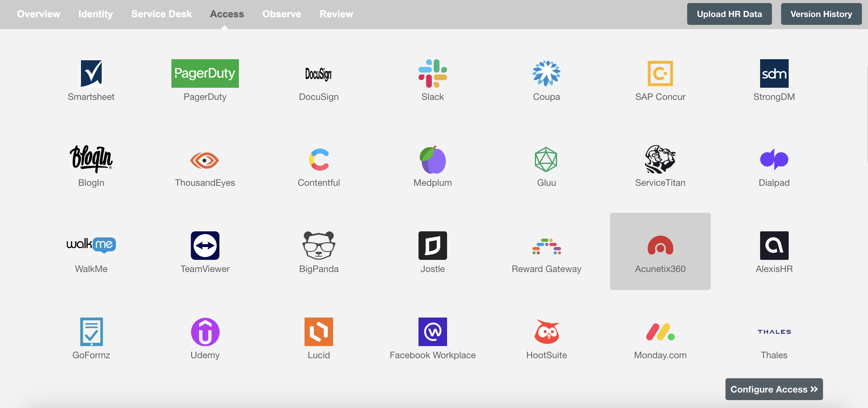Choose the HootSuite owl icon

tap(546, 331)
